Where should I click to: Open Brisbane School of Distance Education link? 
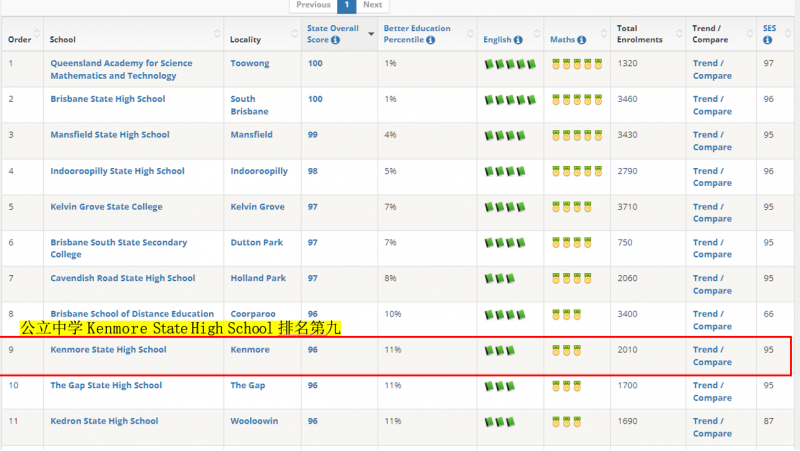click(x=132, y=314)
